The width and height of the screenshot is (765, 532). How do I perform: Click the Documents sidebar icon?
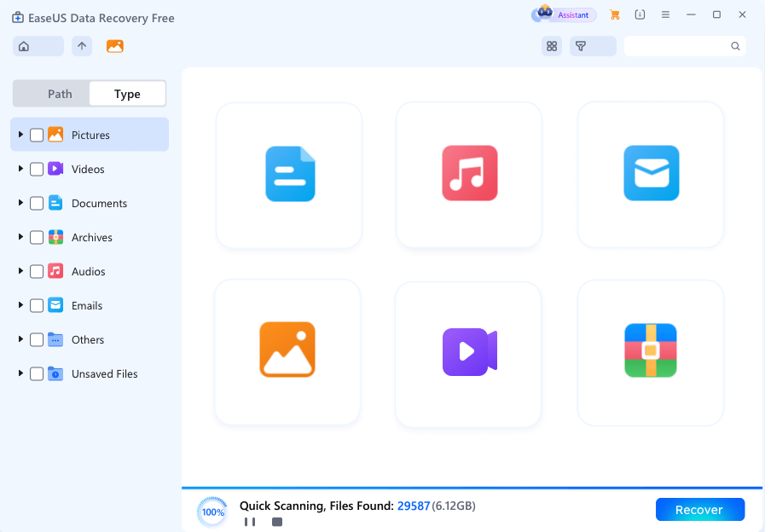(55, 203)
